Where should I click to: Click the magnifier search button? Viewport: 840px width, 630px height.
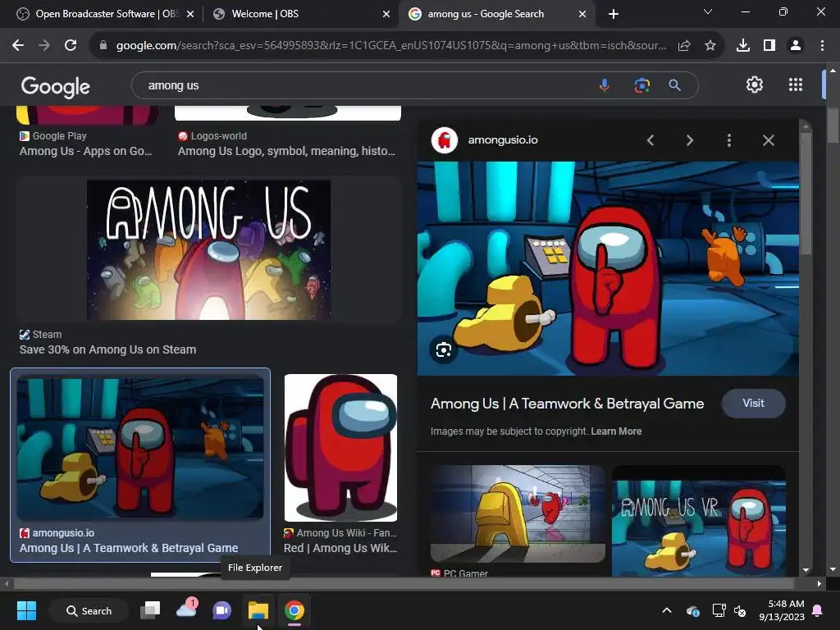[675, 85]
